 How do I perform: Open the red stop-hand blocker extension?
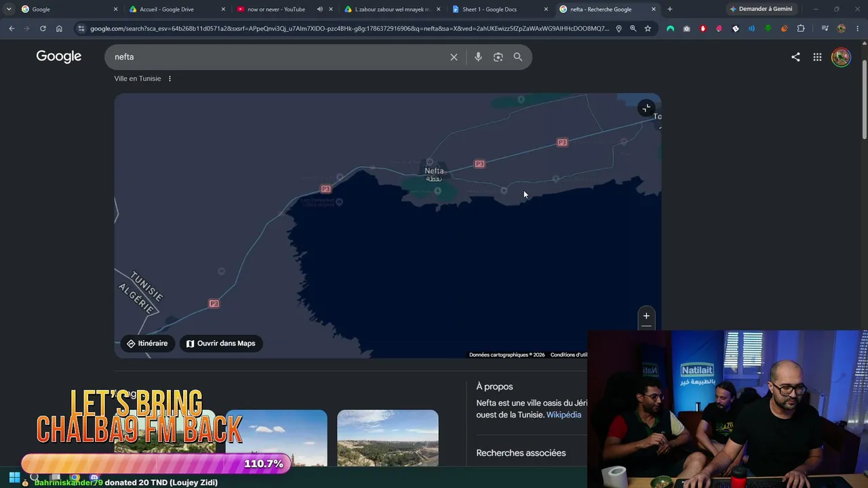point(703,28)
